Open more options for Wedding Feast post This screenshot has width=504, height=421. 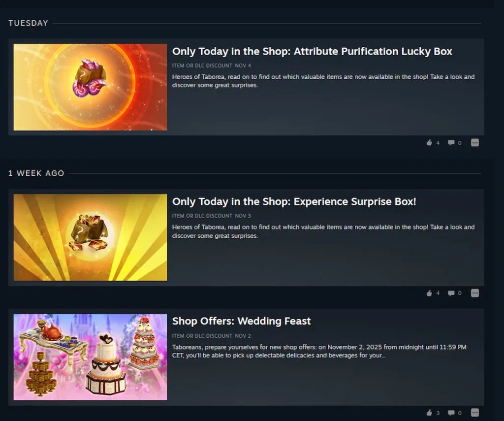tap(475, 413)
